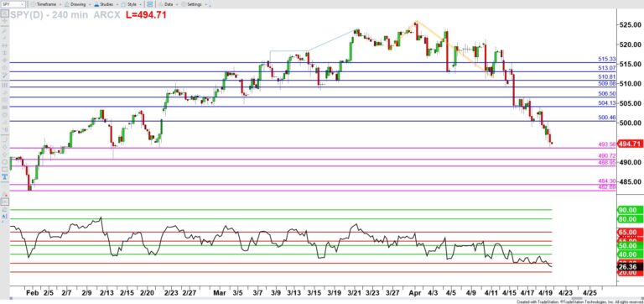Screen dimensions: 644x304
Task: Click the 525.00 price axis value
Action: tap(631, 24)
